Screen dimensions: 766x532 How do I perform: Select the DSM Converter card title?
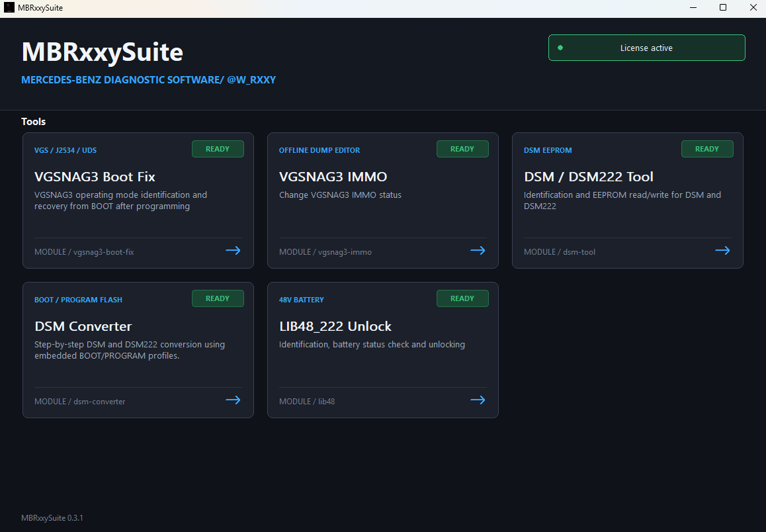tap(83, 326)
